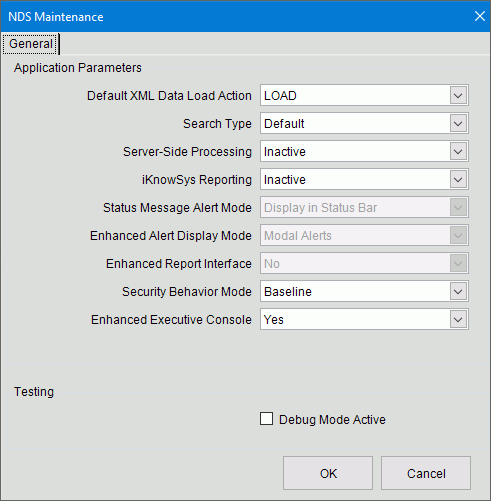The height and width of the screenshot is (501, 491).
Task: Close the NDS Maintenance window
Action: (480, 16)
